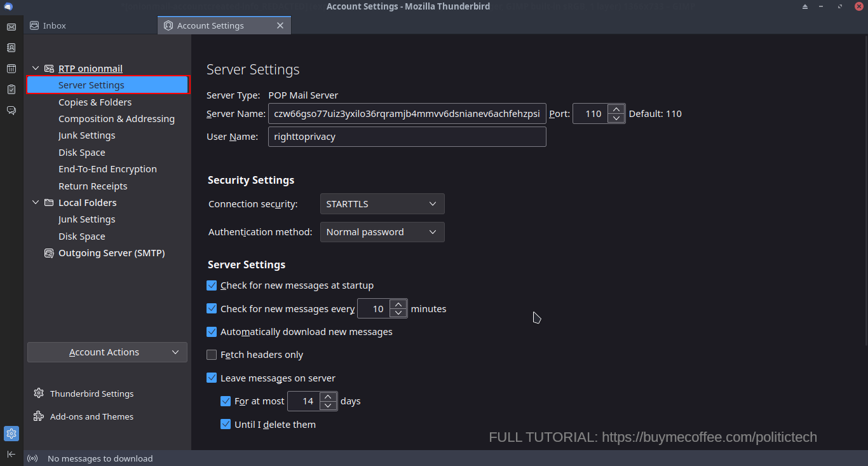This screenshot has width=868, height=466.
Task: Select the RTP onionmail account name
Action: 90,69
